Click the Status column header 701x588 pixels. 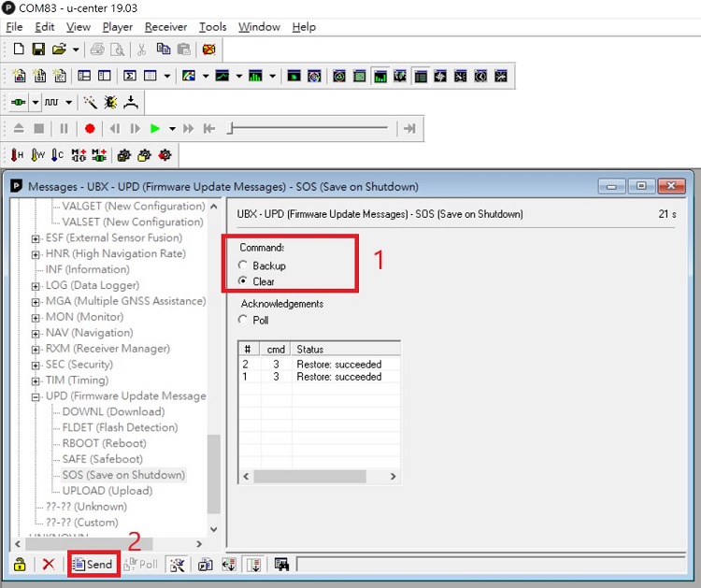[346, 350]
